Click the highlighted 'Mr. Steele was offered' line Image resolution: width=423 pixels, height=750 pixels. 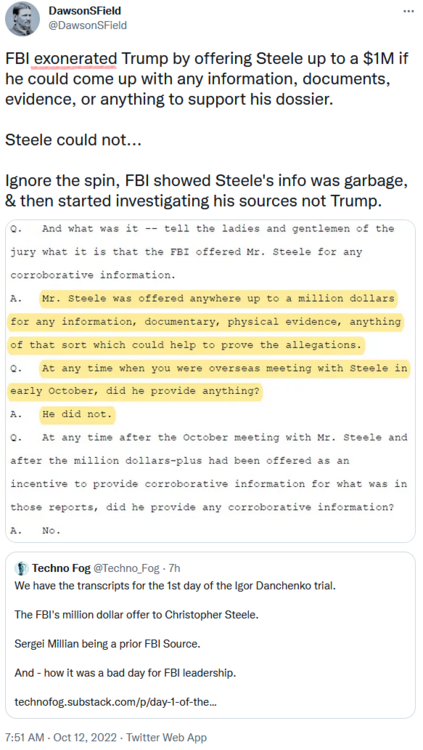click(218, 298)
